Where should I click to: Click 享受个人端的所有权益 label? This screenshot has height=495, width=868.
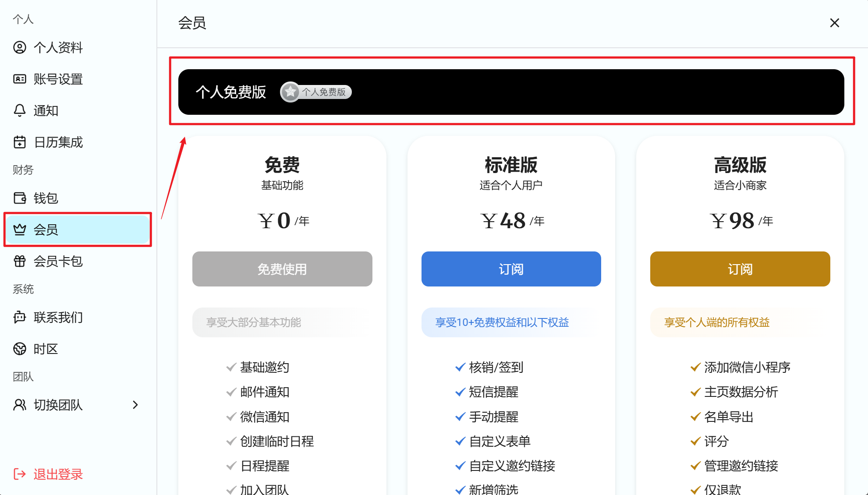tap(717, 322)
